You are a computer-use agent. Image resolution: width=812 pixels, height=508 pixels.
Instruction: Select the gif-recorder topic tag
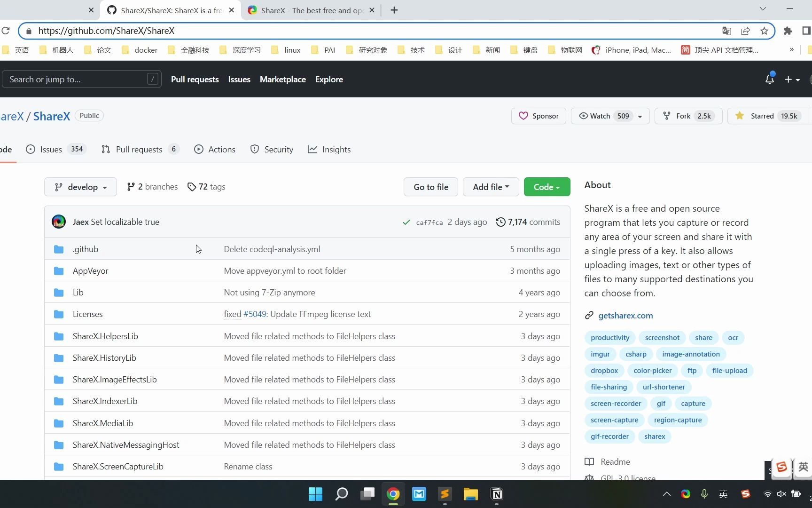(x=609, y=436)
